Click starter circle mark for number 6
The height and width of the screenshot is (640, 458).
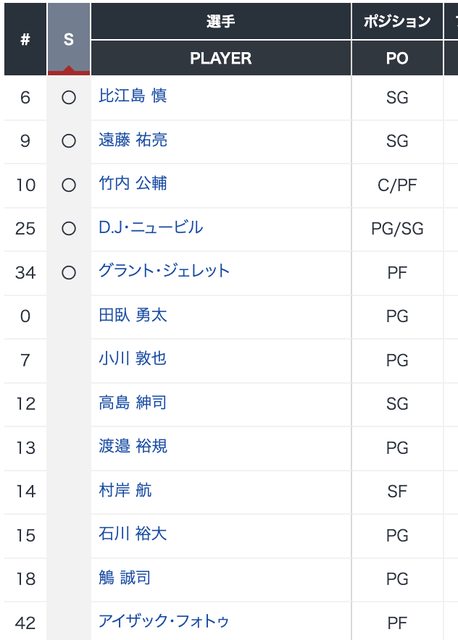[69, 98]
